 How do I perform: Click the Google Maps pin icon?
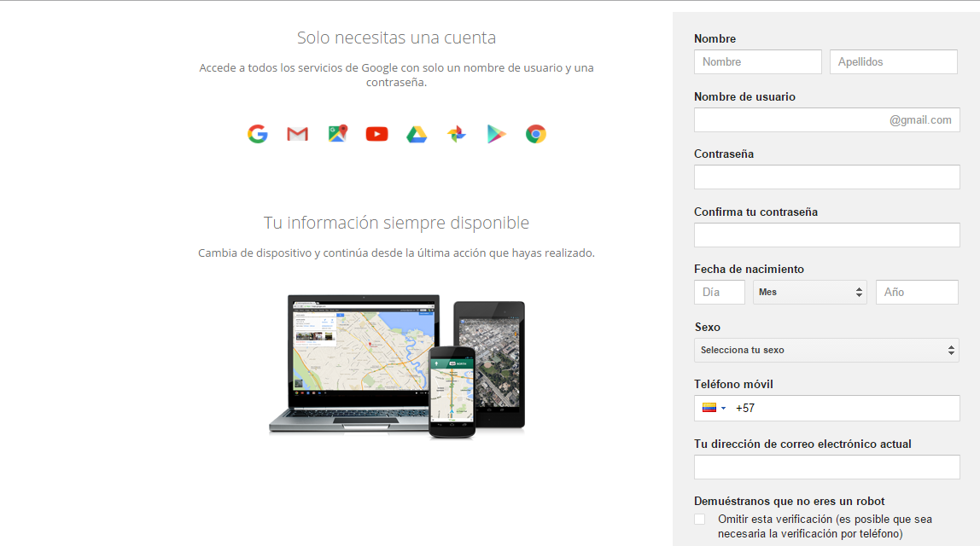(337, 134)
